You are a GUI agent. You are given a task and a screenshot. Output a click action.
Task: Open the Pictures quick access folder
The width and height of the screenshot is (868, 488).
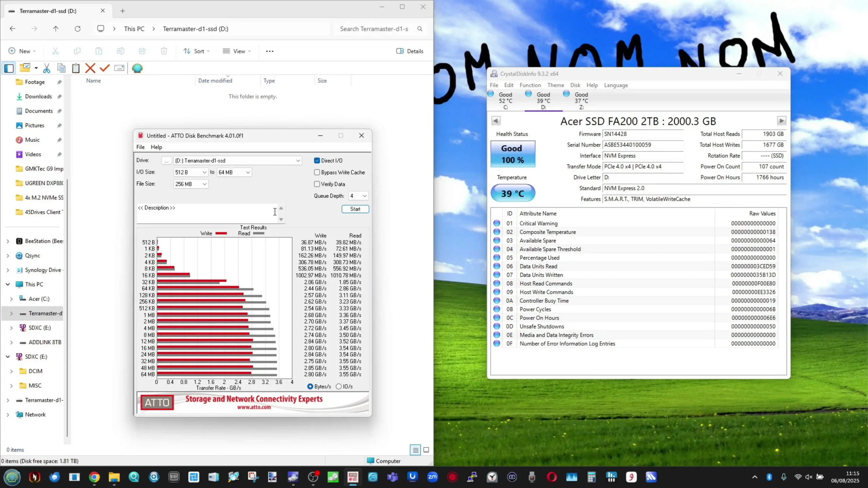35,125
